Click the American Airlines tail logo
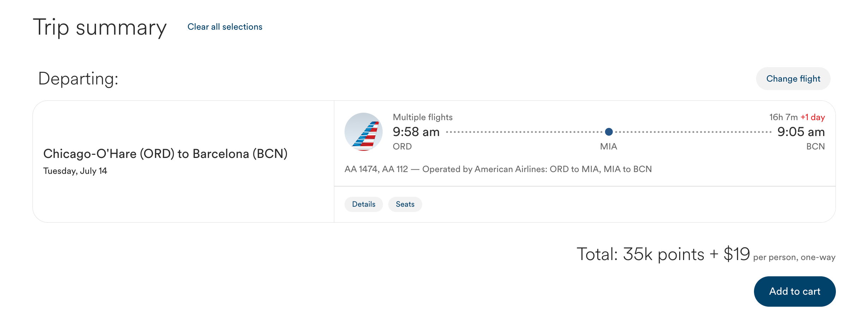 [x=364, y=131]
